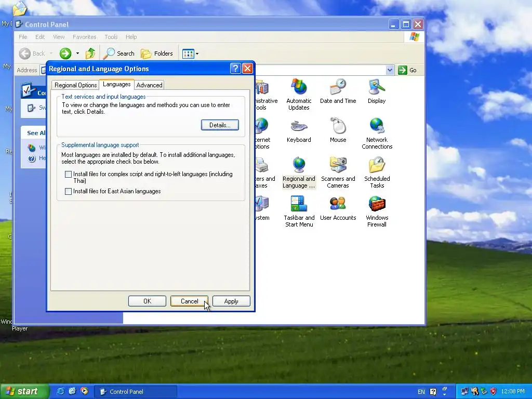Select the Languages tab
532x399 pixels.
tap(117, 84)
